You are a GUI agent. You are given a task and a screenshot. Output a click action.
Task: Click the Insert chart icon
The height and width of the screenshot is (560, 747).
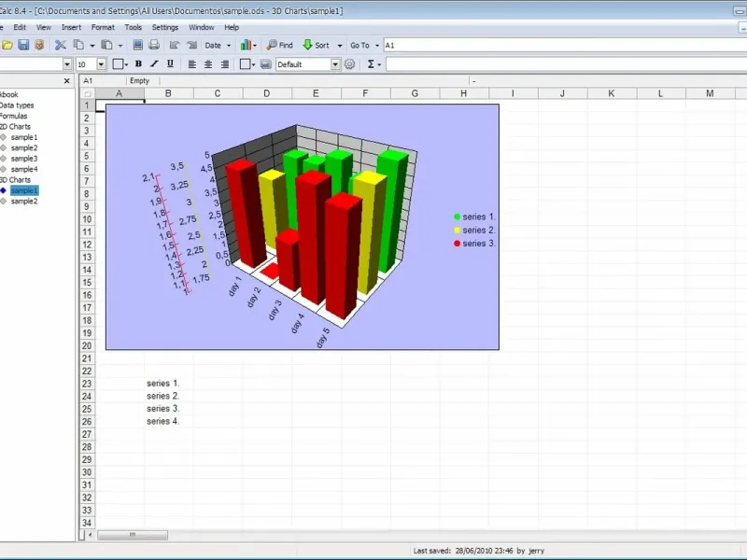[247, 45]
